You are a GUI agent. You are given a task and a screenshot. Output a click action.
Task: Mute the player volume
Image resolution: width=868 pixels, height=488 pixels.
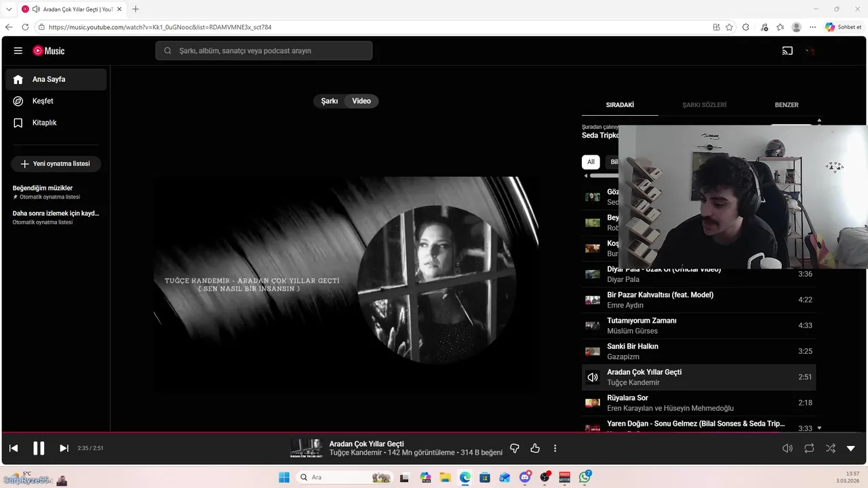click(x=787, y=448)
